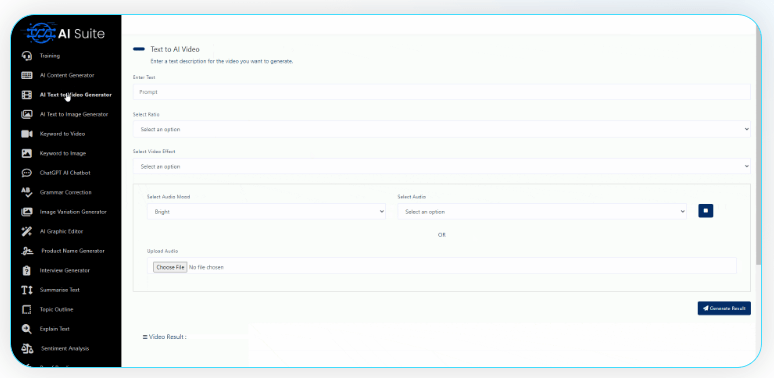Open AI Text to Image Generator
This screenshot has height=378, width=774.
(x=74, y=114)
